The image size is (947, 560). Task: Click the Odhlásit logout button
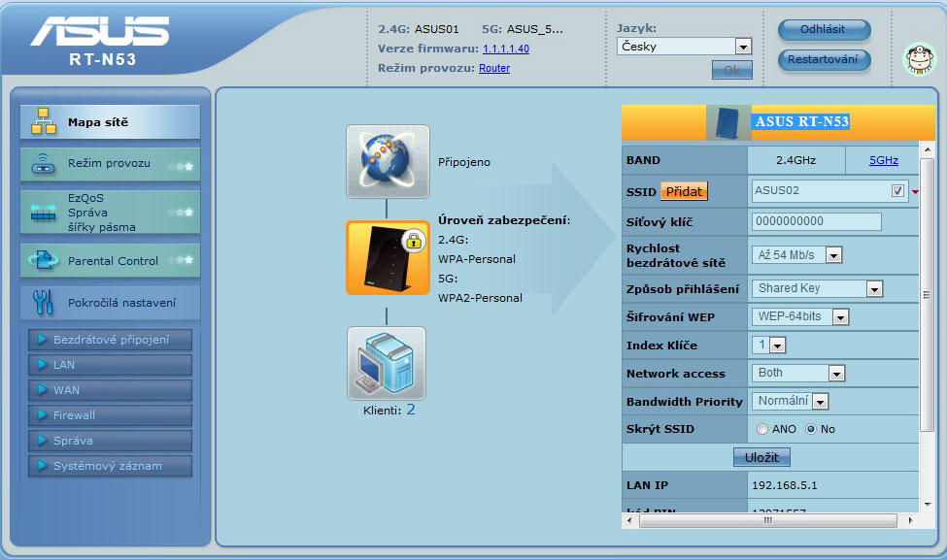[x=824, y=29]
